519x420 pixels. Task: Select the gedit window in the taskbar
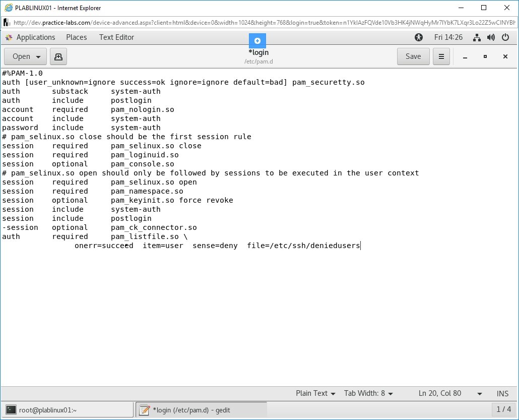tap(199, 409)
